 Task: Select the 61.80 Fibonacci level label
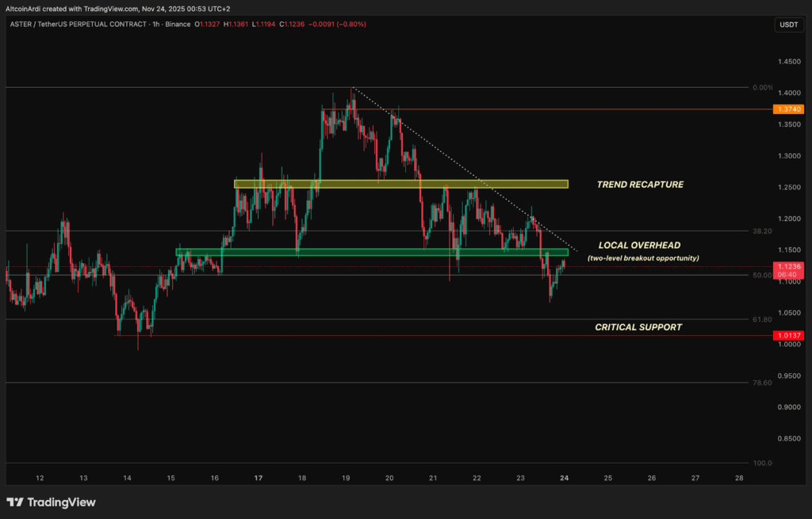click(x=761, y=319)
